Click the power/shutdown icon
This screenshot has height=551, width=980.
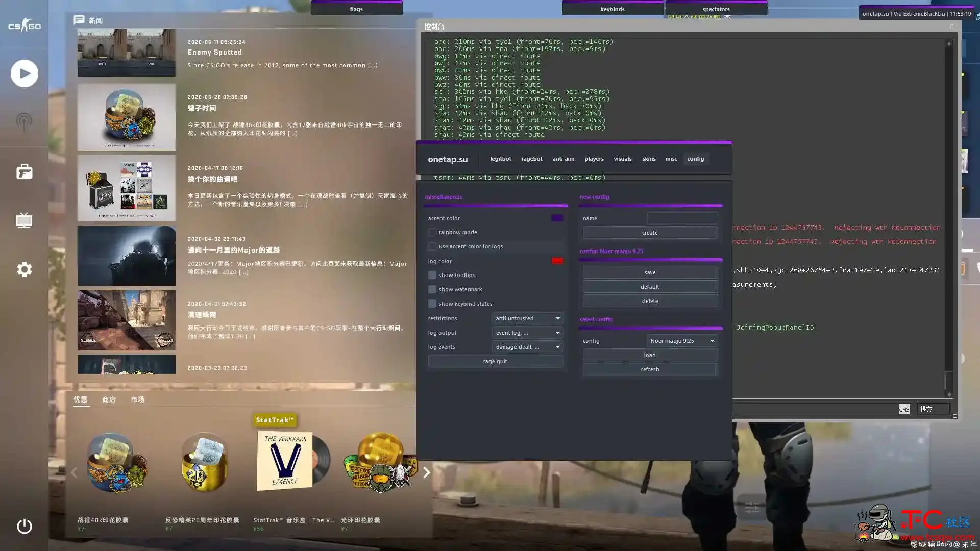[x=23, y=525]
